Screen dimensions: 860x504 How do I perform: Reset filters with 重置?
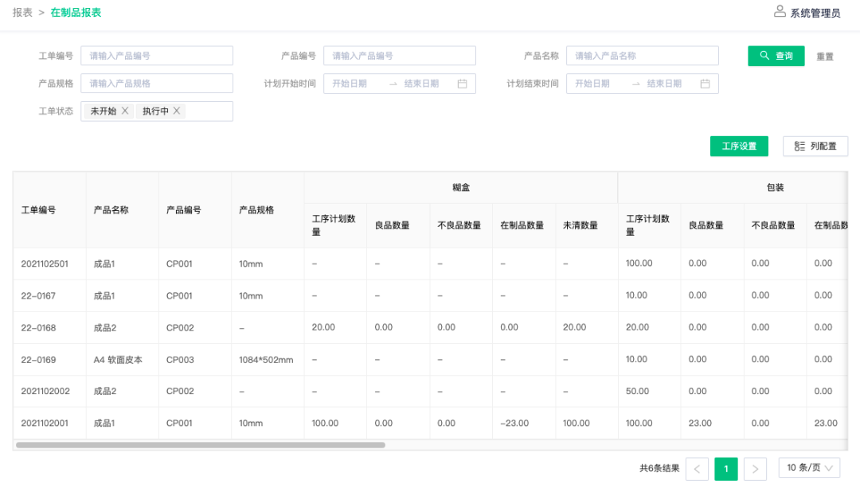click(x=825, y=57)
